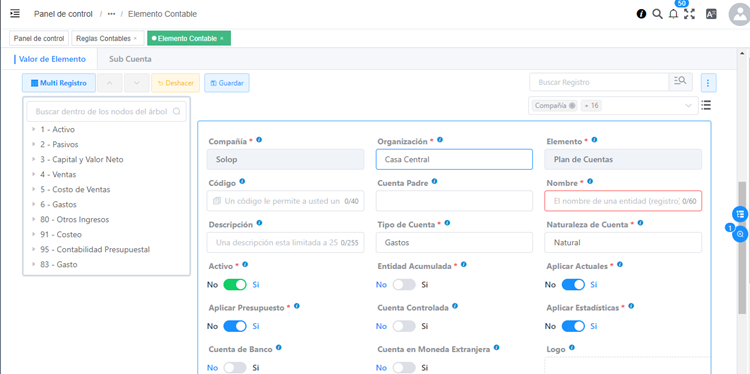Open the three-dot actions menu button
The image size is (750, 374).
point(708,83)
